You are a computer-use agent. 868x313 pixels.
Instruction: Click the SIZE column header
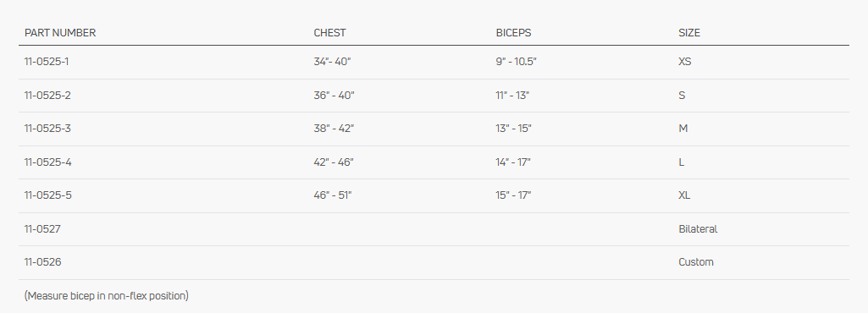[x=689, y=33]
